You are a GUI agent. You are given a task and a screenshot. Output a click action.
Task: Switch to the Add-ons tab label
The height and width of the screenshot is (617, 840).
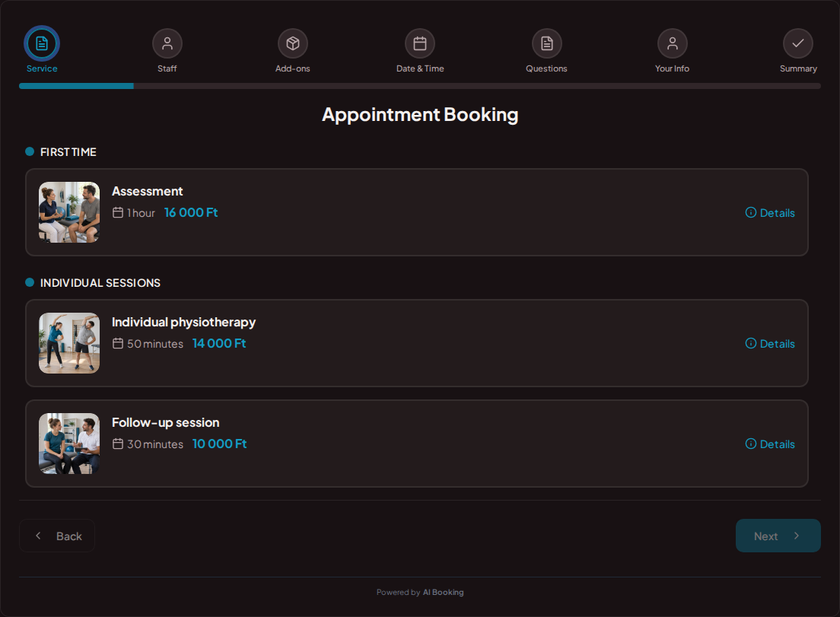coord(292,68)
